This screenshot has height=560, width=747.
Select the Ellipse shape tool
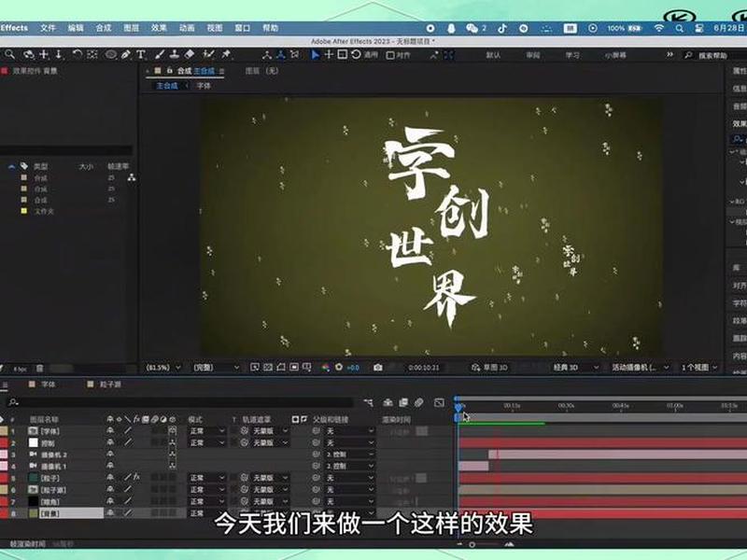click(110, 55)
